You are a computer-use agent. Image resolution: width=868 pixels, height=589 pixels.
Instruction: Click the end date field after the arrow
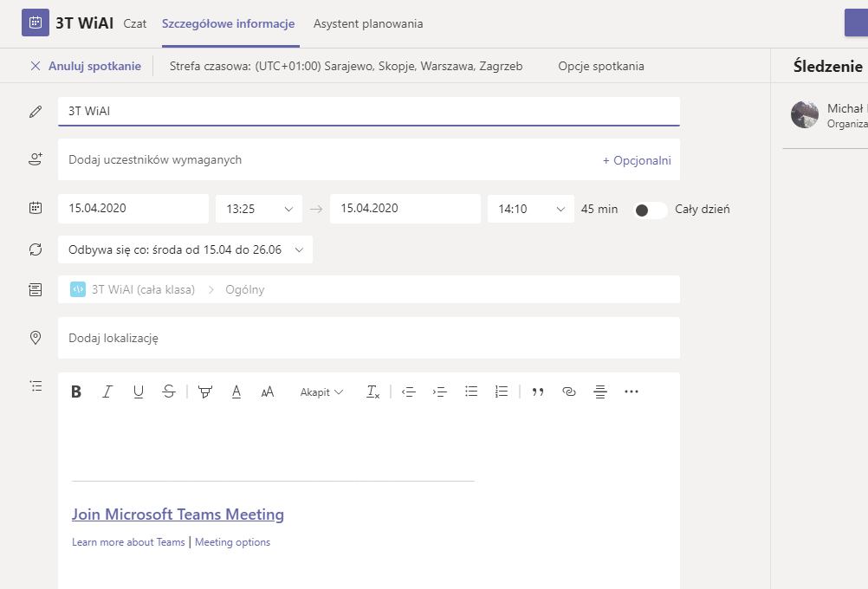[x=405, y=209]
